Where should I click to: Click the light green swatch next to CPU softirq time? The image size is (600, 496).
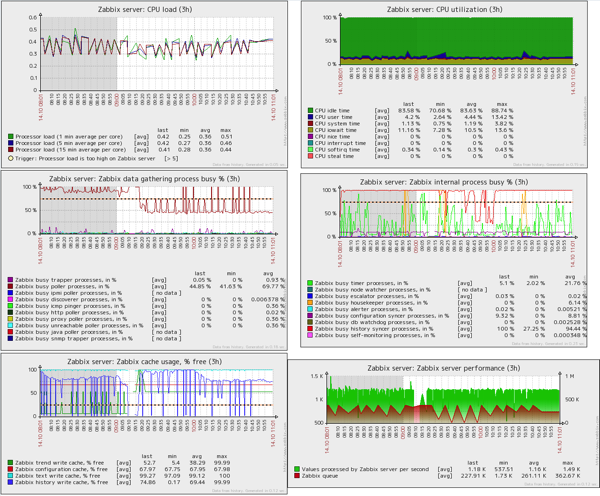(x=310, y=150)
